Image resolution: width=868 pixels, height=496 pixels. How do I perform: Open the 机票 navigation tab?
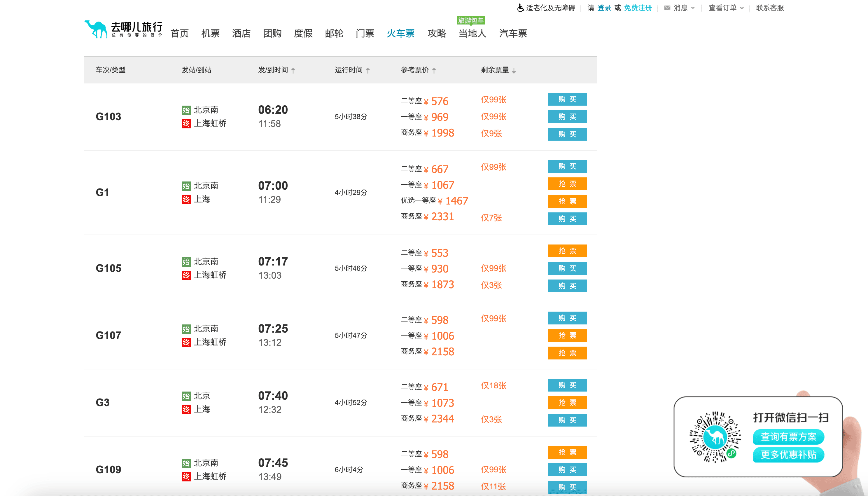coord(210,33)
